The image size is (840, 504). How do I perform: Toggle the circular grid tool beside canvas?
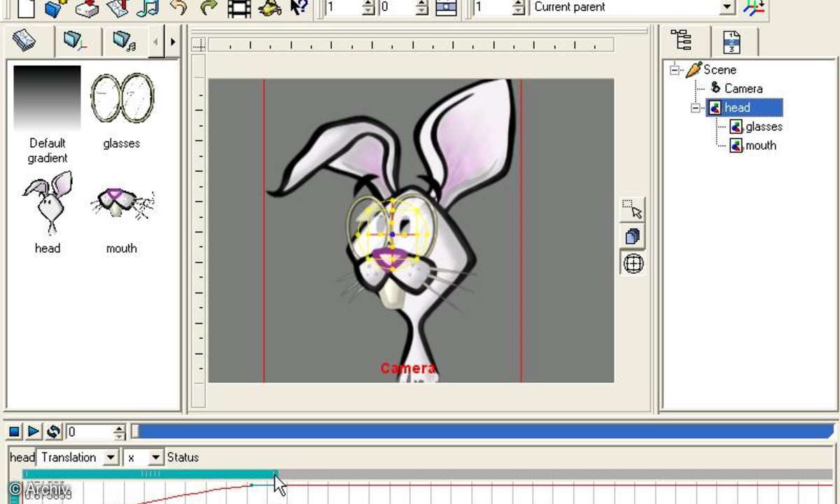coord(633,263)
